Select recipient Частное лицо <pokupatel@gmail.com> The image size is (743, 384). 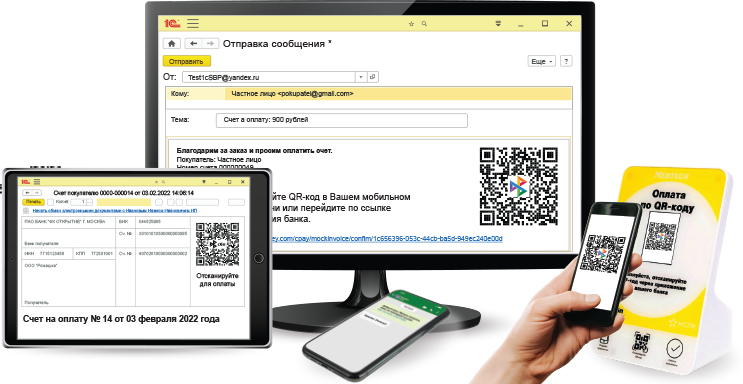pos(292,94)
